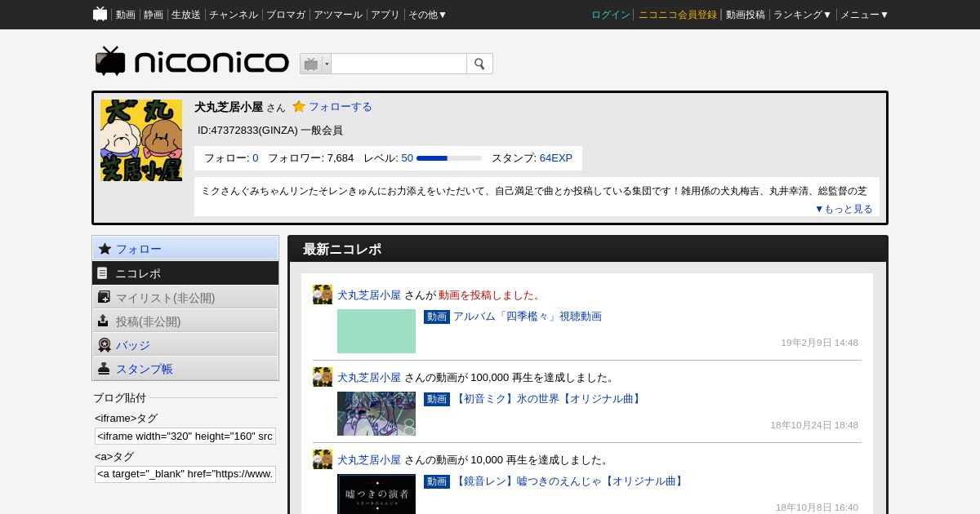Click the 最新ニコレポ heading
Viewport: 980px width, 514px height.
(x=342, y=250)
